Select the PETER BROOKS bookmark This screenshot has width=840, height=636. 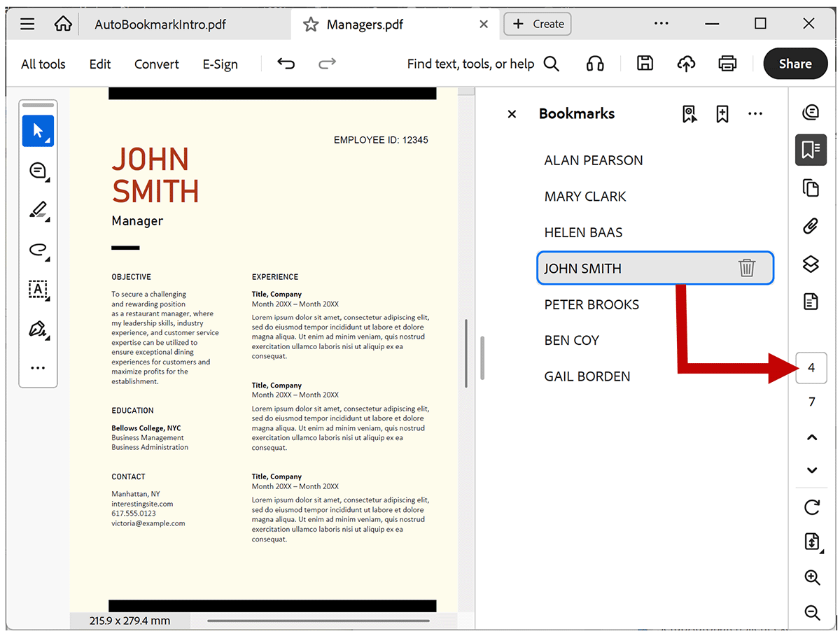591,304
